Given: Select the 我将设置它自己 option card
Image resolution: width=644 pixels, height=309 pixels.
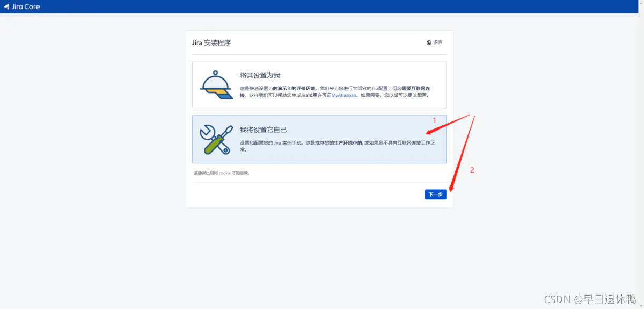Looking at the screenshot, I should pyautogui.click(x=319, y=139).
